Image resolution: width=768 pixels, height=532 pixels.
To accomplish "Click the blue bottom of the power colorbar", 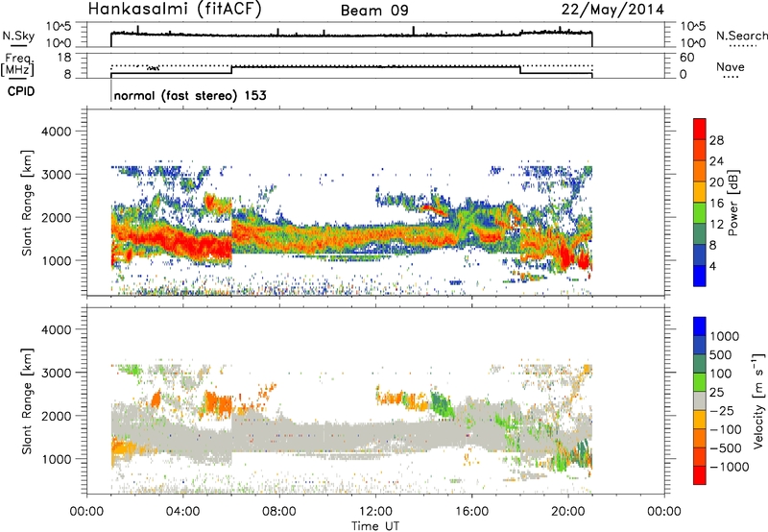I will pyautogui.click(x=700, y=276).
